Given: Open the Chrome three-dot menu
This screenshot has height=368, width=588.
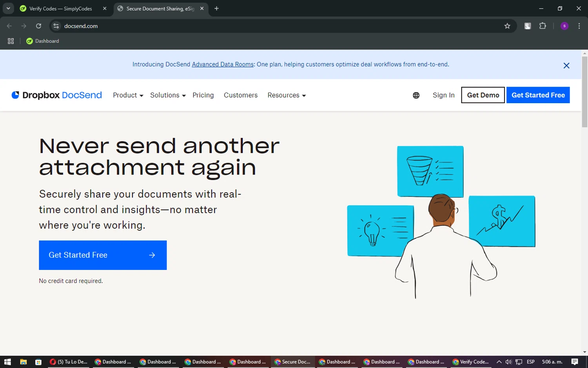Looking at the screenshot, I should point(579,26).
